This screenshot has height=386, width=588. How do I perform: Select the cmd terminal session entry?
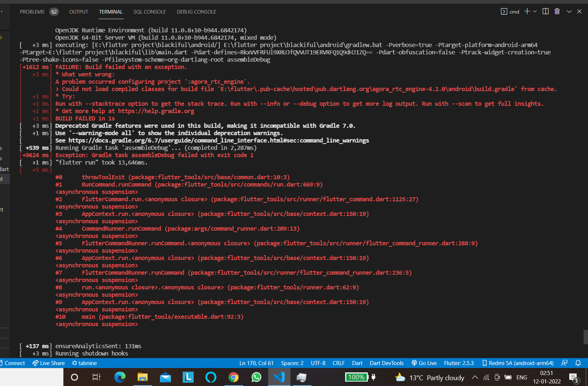pos(511,11)
